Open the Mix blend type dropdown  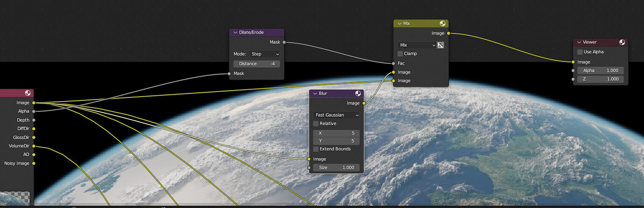click(x=417, y=45)
